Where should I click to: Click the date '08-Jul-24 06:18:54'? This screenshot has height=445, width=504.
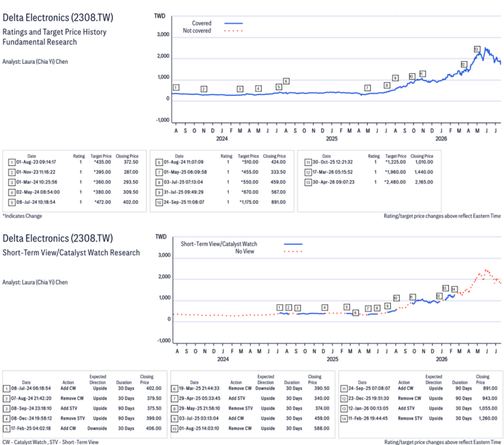click(31, 388)
